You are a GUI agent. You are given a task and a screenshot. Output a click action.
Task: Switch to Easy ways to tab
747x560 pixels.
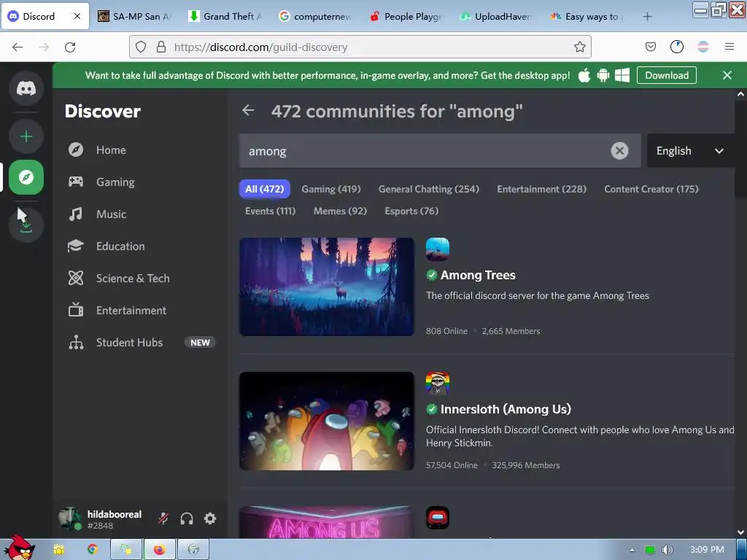click(587, 17)
